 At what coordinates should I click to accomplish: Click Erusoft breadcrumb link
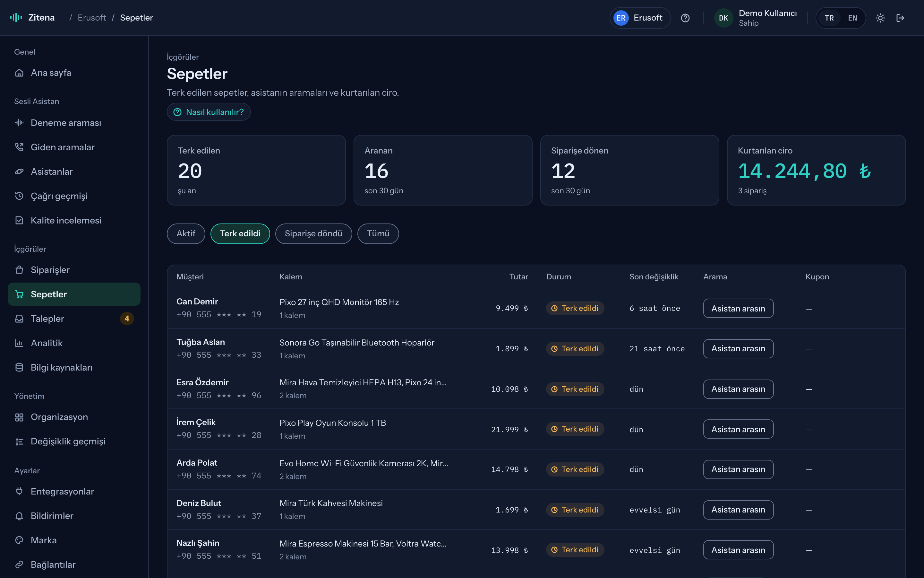92,18
